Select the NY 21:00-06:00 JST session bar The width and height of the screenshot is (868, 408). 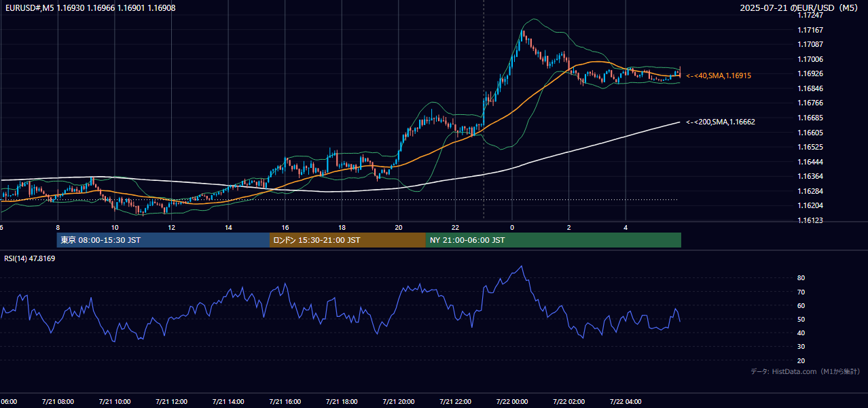point(554,240)
